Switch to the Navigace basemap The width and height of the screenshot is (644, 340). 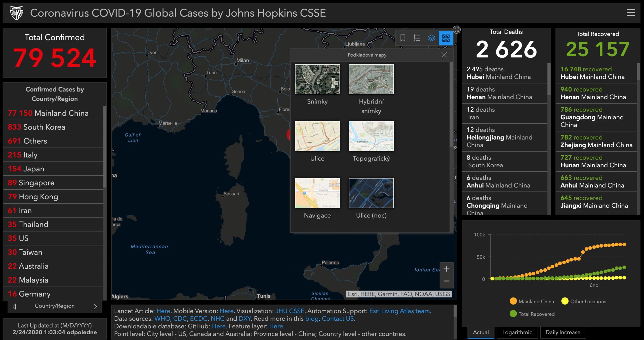click(317, 193)
